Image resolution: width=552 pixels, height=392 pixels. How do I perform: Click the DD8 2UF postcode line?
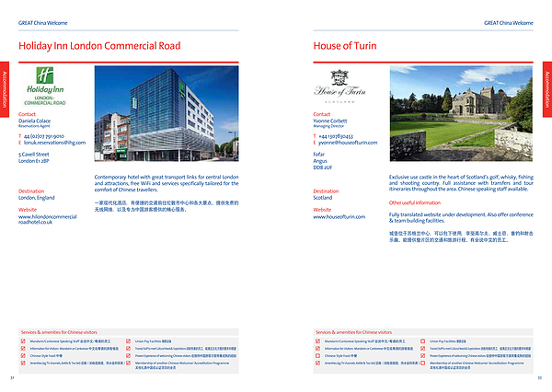pos(323,167)
